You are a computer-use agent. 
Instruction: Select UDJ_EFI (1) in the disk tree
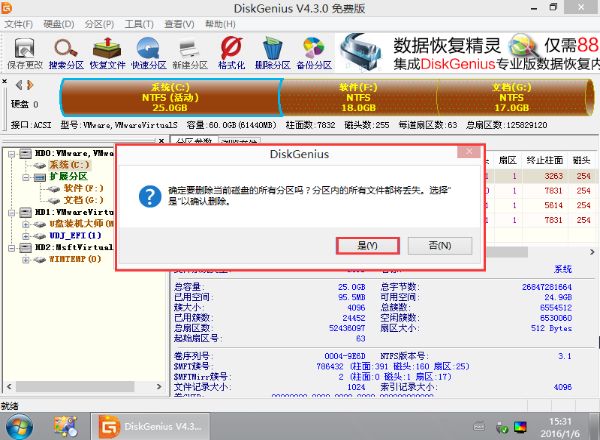[75, 235]
